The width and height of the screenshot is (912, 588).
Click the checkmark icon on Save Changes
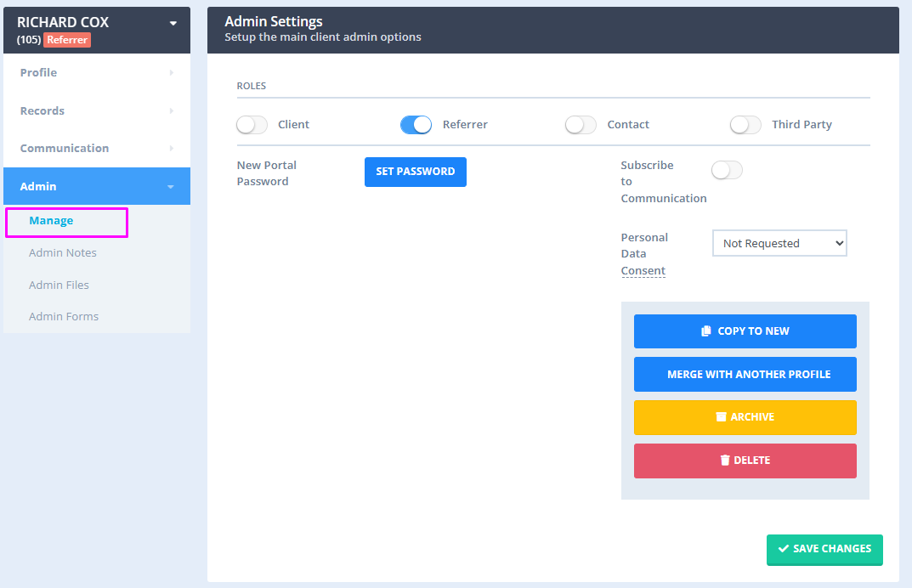[782, 550]
